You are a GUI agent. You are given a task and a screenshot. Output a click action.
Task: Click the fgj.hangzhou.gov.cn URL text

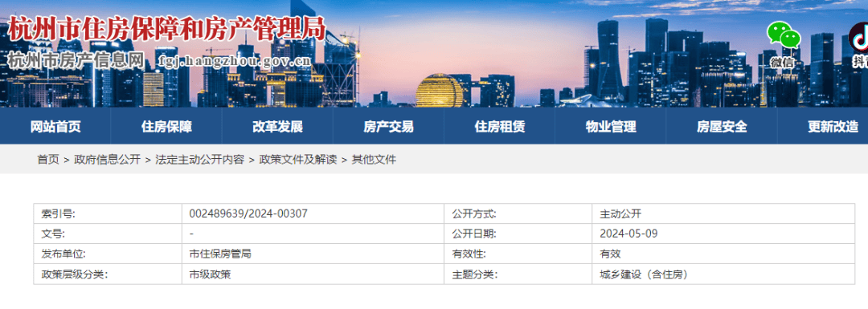(x=234, y=60)
